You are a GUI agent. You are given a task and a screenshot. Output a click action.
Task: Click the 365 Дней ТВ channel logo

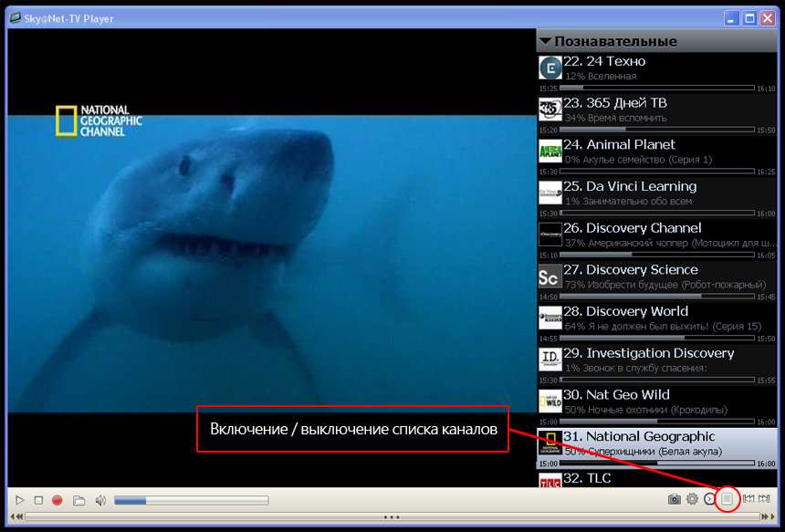click(550, 110)
